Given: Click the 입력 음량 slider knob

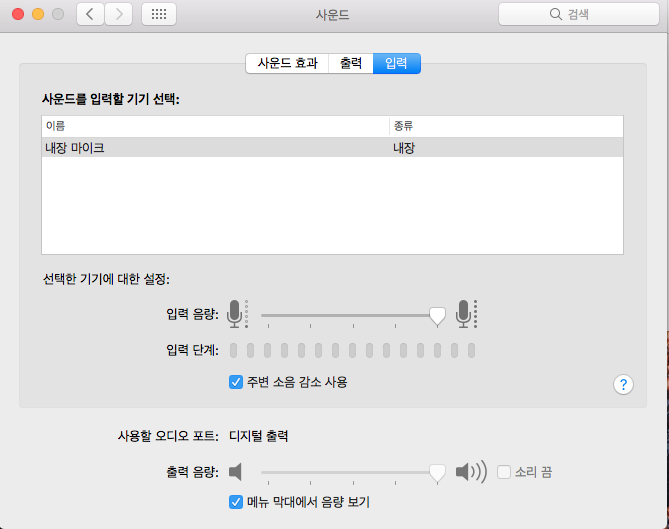Looking at the screenshot, I should (437, 316).
